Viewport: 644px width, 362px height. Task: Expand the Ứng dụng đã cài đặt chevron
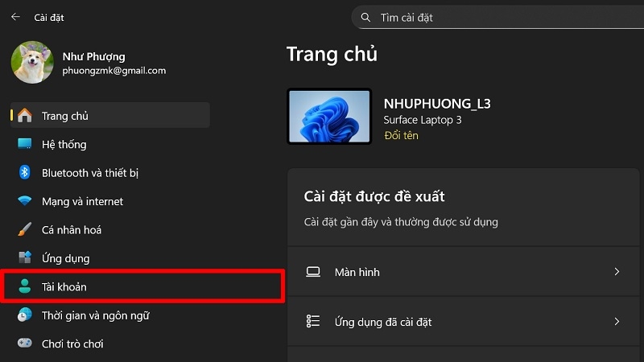coord(617,321)
